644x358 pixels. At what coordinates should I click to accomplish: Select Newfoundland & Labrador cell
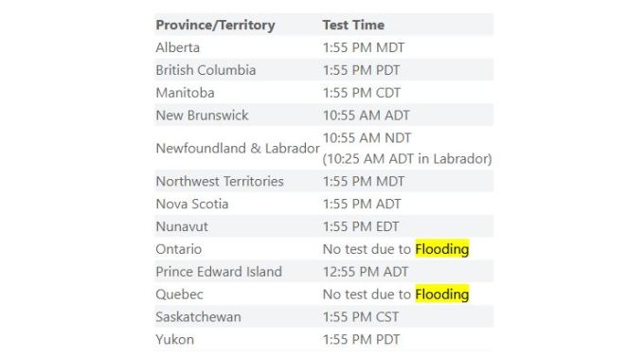238,148
